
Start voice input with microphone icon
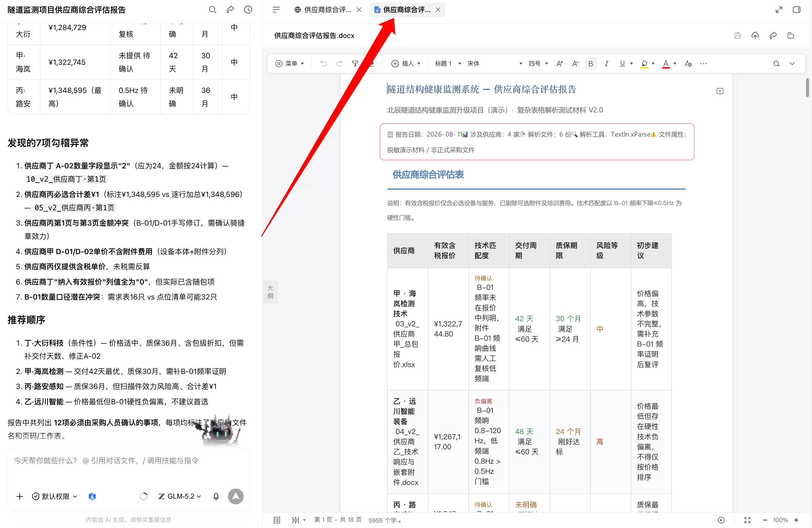click(x=216, y=496)
